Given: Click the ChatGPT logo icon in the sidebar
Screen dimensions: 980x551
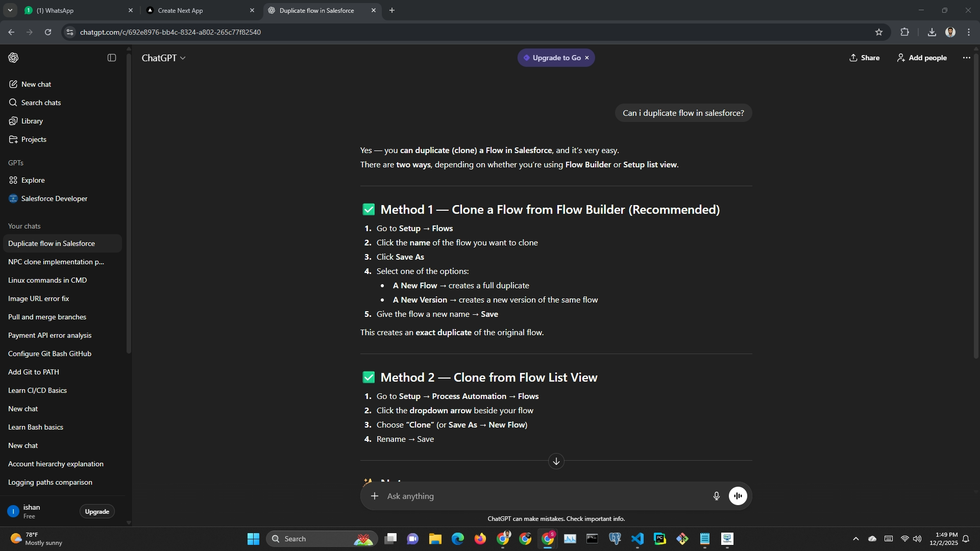Looking at the screenshot, I should pyautogui.click(x=13, y=58).
